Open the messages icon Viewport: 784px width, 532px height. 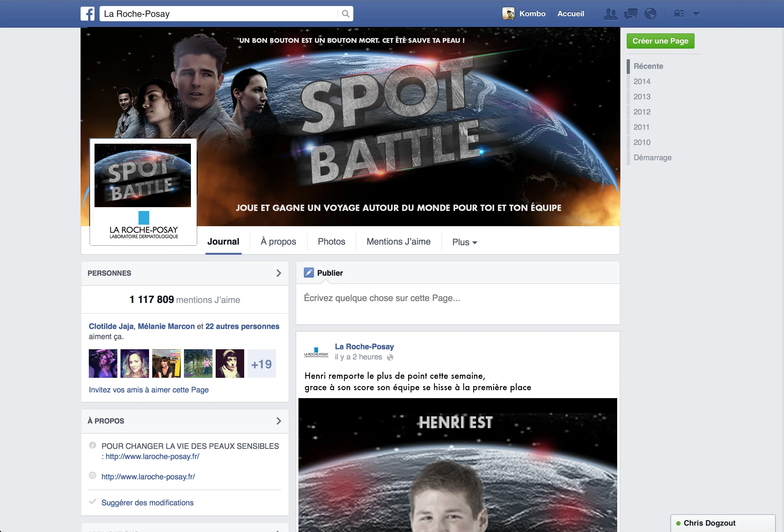pyautogui.click(x=630, y=14)
